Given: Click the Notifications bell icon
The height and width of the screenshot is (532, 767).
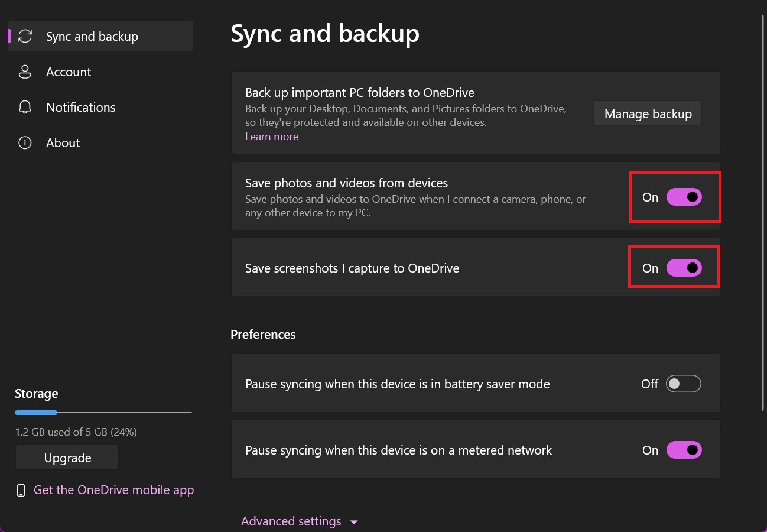Looking at the screenshot, I should click(25, 108).
